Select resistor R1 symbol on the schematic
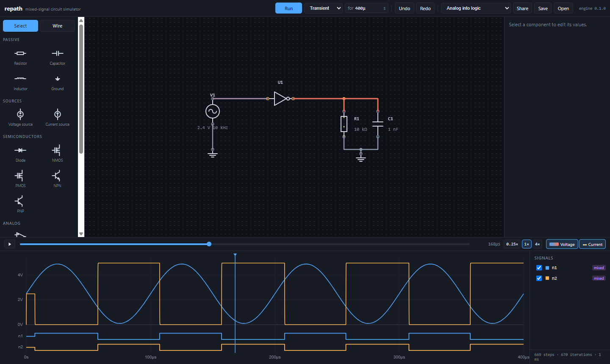610x364 pixels. [x=344, y=124]
